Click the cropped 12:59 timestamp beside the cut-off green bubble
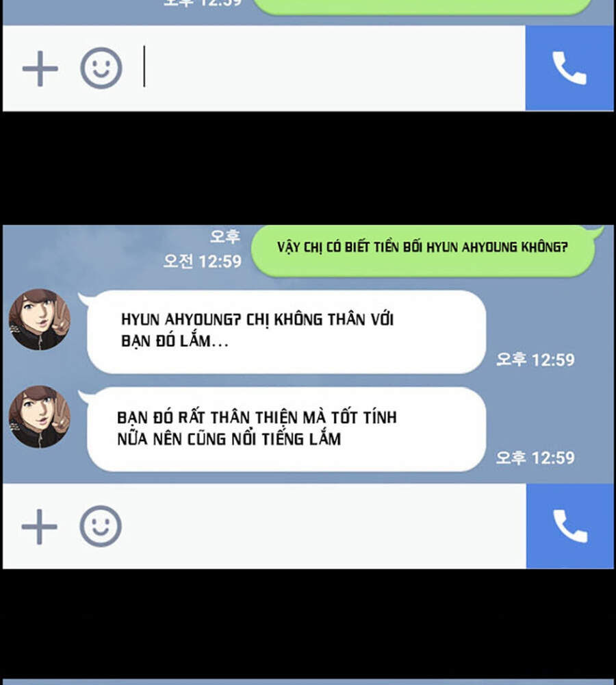Image resolution: width=616 pixels, height=685 pixels. (202, 3)
